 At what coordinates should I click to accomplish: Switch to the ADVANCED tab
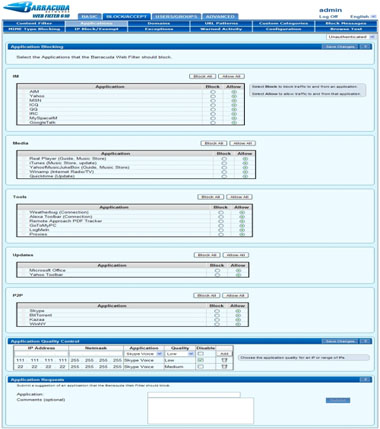(x=220, y=16)
